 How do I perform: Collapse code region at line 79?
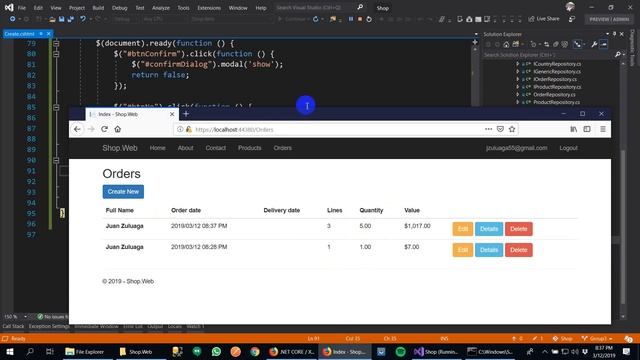56,43
